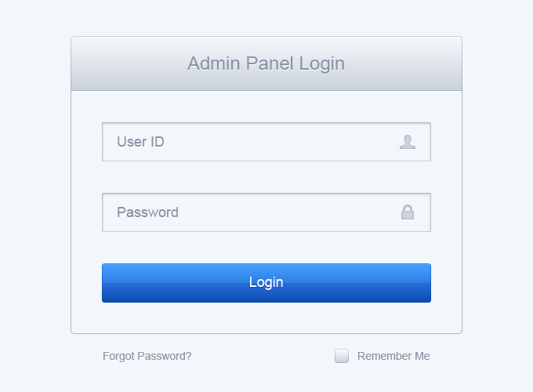Request password reset via Forgot Password?
The width and height of the screenshot is (533, 392).
147,356
